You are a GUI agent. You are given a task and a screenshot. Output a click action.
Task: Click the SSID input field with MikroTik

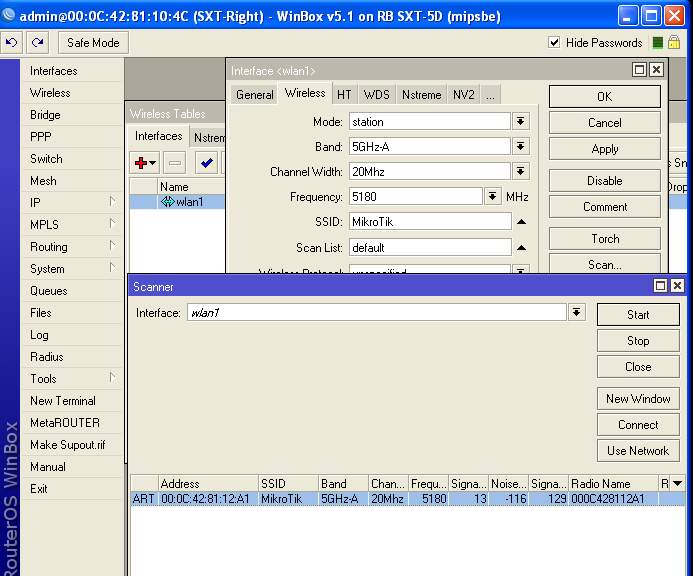430,221
